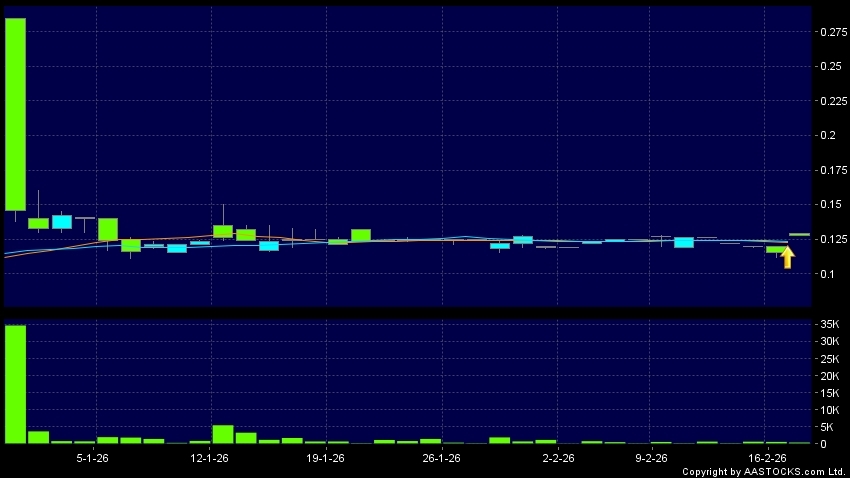Select the 9-2-26 date label

pos(651,458)
